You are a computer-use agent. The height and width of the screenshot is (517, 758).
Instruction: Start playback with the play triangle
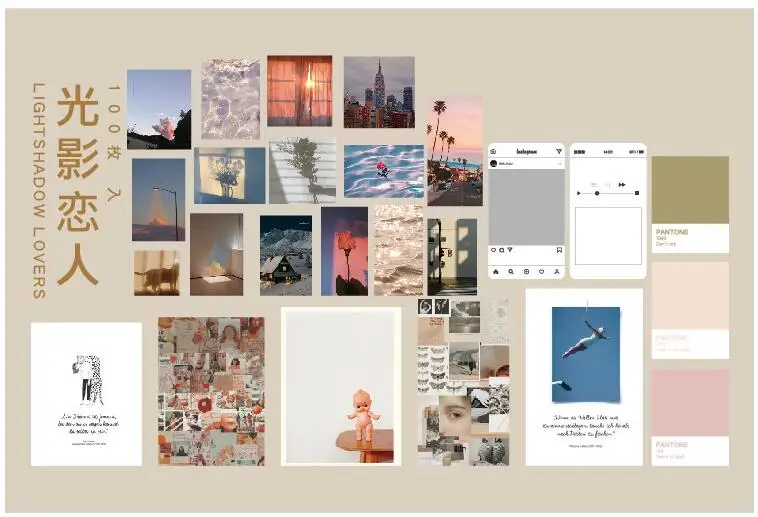(579, 193)
